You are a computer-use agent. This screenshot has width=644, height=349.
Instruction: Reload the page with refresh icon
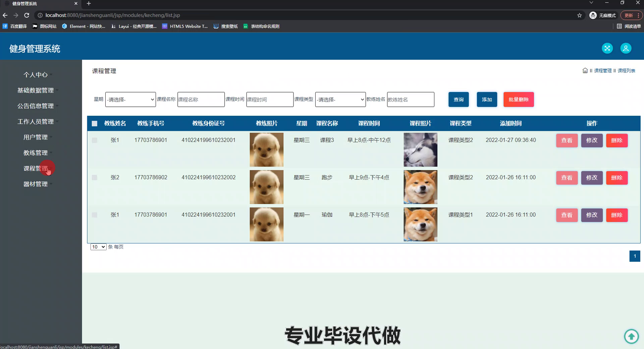point(27,15)
